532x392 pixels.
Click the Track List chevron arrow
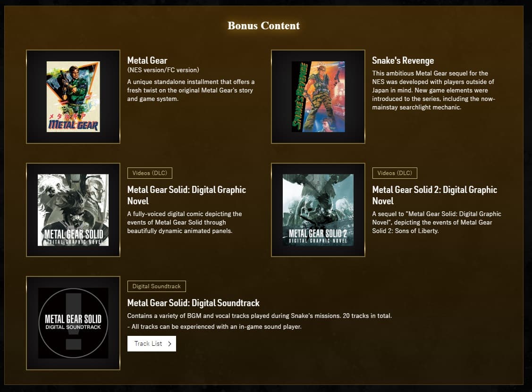pos(169,343)
